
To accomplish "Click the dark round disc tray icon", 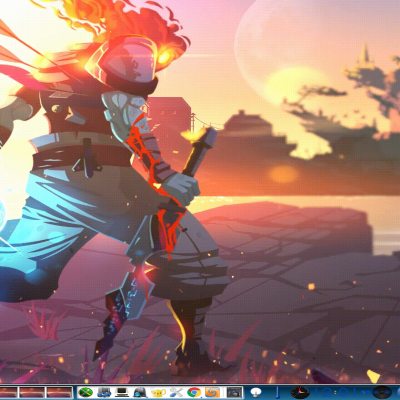I will [x=382, y=392].
